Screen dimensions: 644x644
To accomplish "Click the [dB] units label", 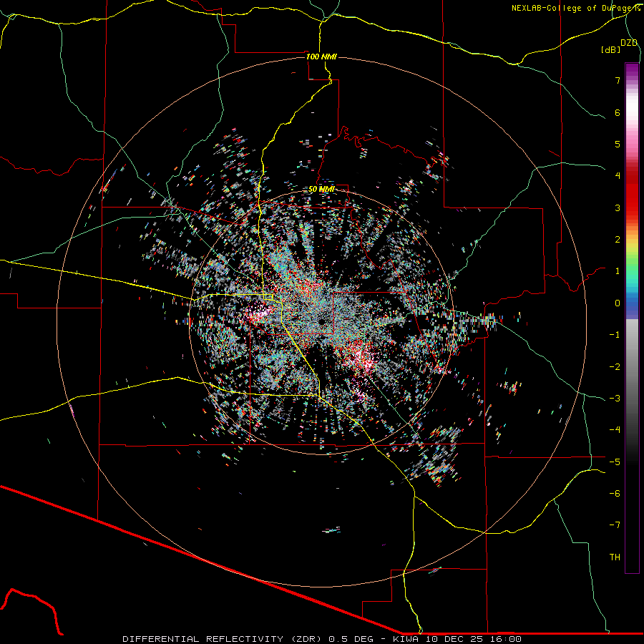I will pos(611,49).
